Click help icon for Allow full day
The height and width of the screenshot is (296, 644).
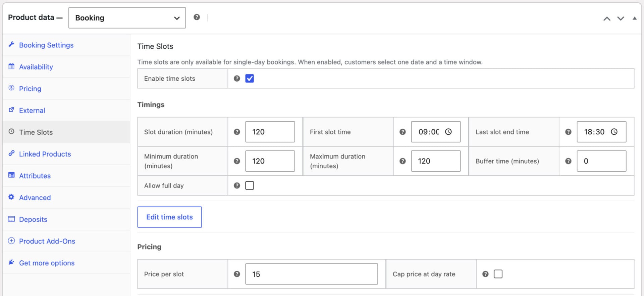point(237,185)
